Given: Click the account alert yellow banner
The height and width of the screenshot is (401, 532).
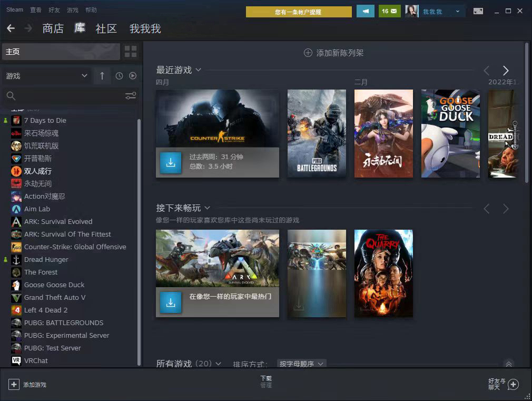Looking at the screenshot, I should pyautogui.click(x=299, y=12).
